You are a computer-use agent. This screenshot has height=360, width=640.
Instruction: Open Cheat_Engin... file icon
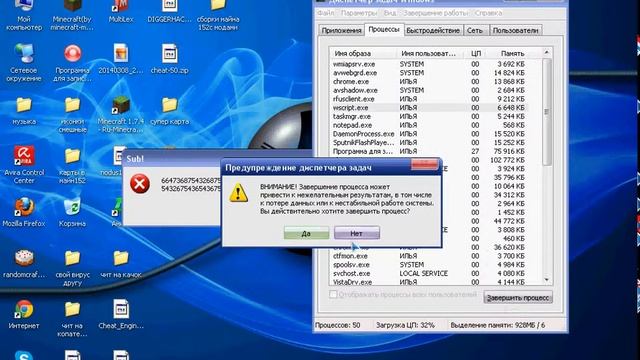[121, 315]
